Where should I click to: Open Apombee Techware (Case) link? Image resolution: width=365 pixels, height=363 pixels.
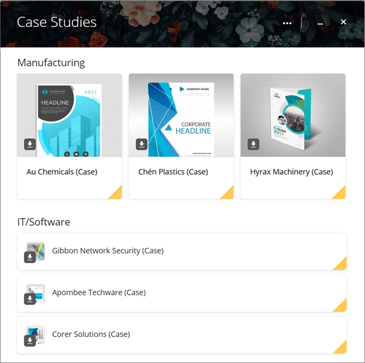pyautogui.click(x=99, y=293)
